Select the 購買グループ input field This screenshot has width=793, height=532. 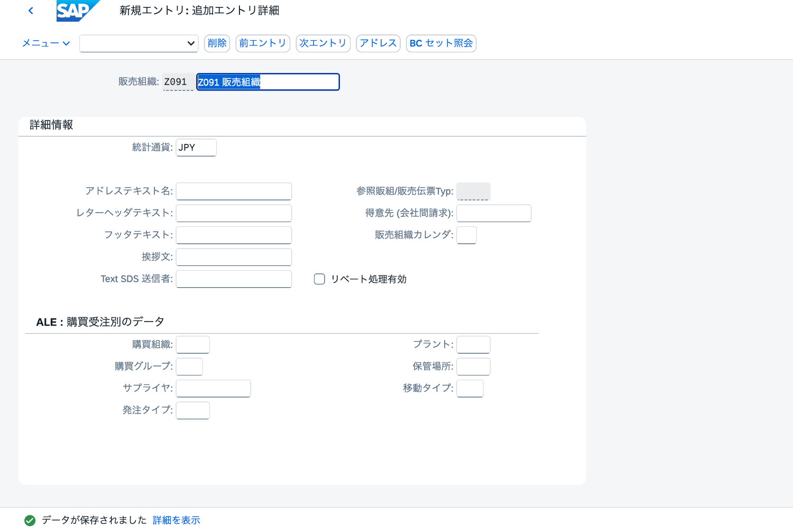pyautogui.click(x=189, y=366)
